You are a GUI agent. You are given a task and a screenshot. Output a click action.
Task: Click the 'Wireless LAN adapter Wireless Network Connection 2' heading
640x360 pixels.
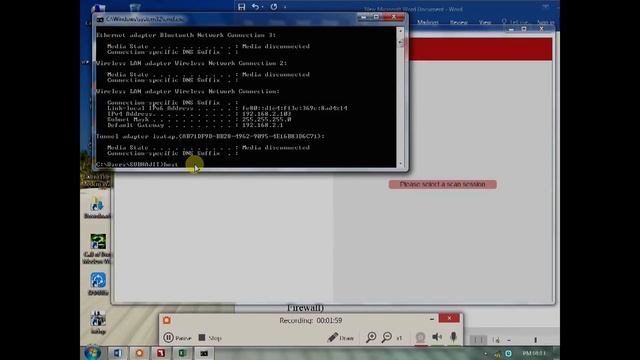pyautogui.click(x=192, y=63)
